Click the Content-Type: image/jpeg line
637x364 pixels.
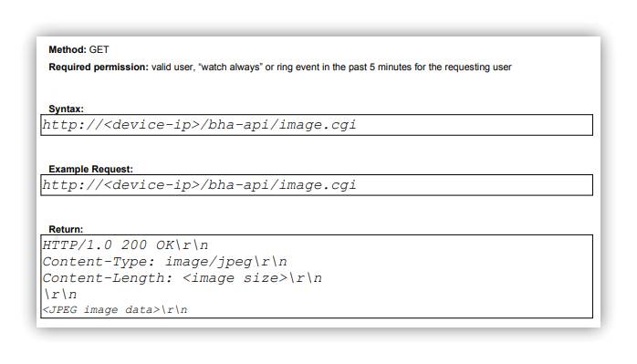coord(165,262)
